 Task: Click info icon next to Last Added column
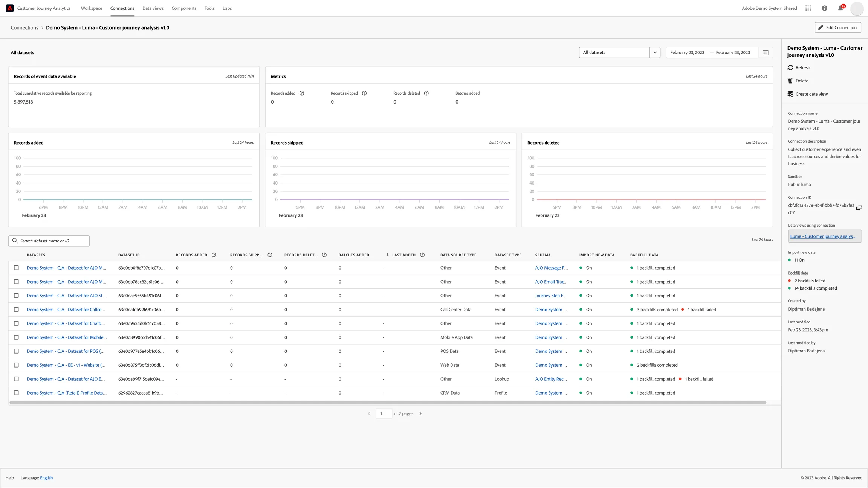(422, 255)
